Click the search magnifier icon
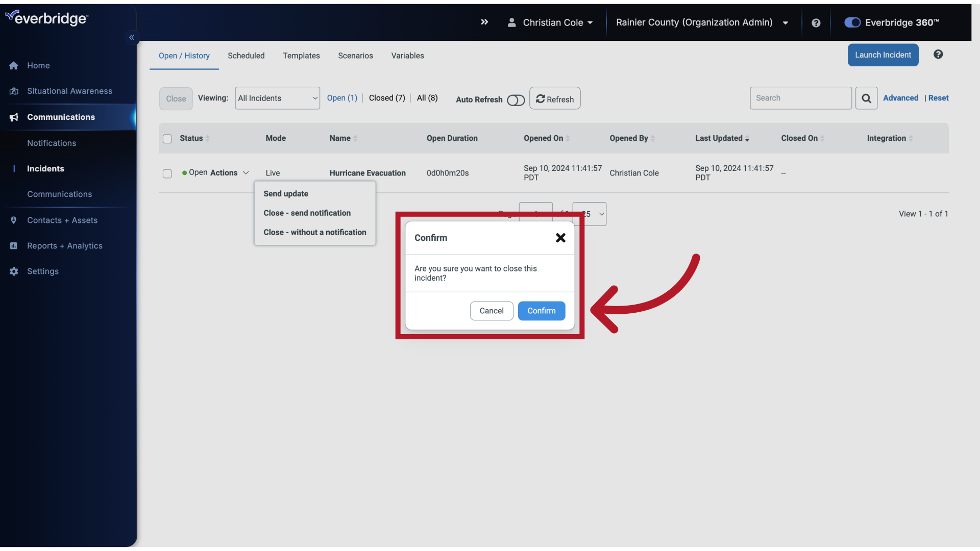This screenshot has height=551, width=980. tap(866, 98)
